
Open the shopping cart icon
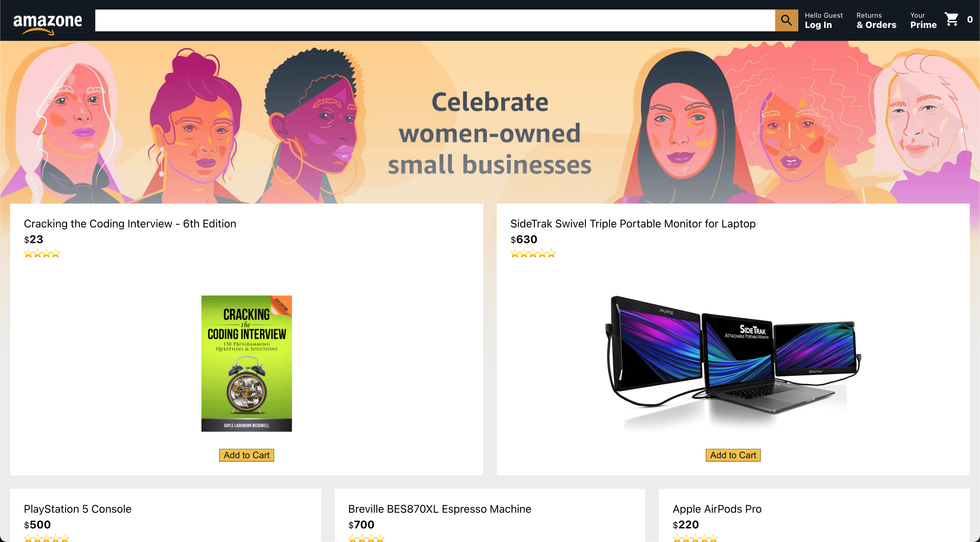951,19
